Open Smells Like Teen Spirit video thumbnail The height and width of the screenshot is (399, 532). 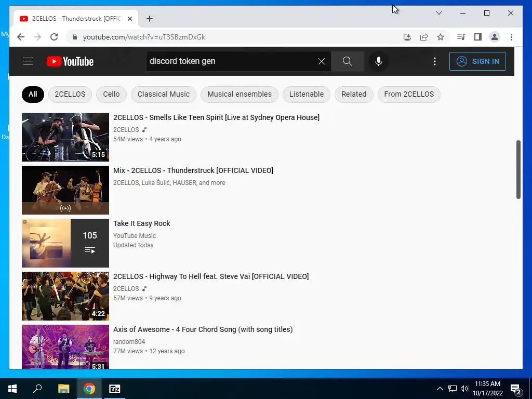click(x=65, y=137)
